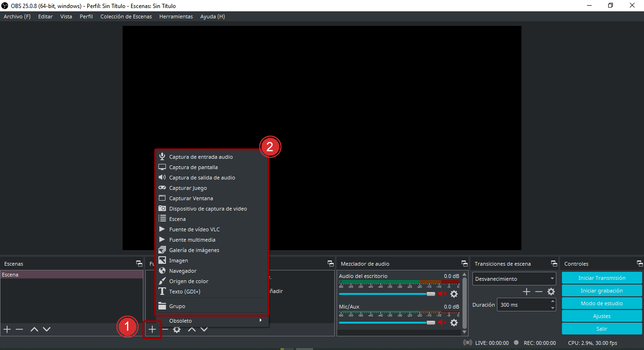
Task: Expand the Obsoleto submenu
Action: (212, 321)
